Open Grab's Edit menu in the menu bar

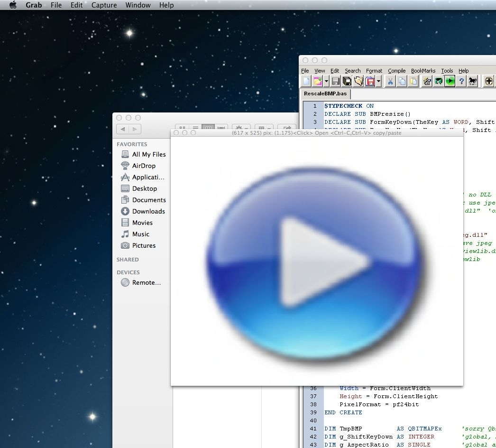tap(76, 5)
